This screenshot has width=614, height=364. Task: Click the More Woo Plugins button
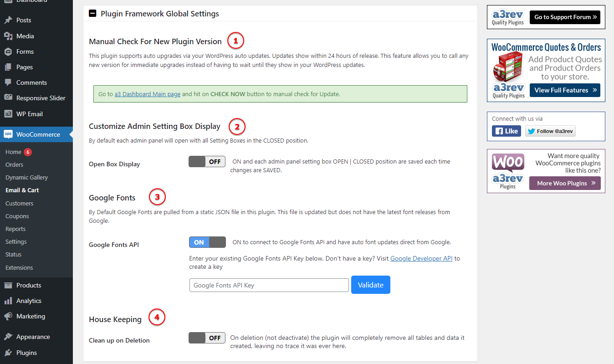[565, 183]
